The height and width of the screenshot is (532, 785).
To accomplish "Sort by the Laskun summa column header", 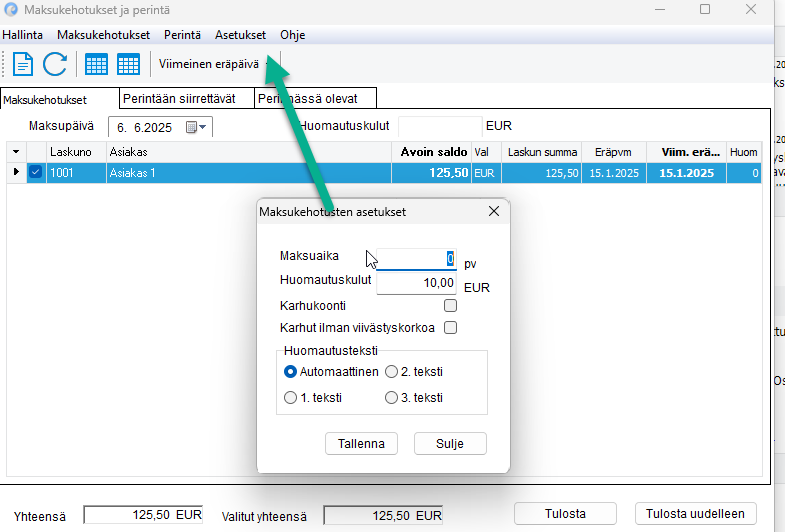I will (541, 152).
